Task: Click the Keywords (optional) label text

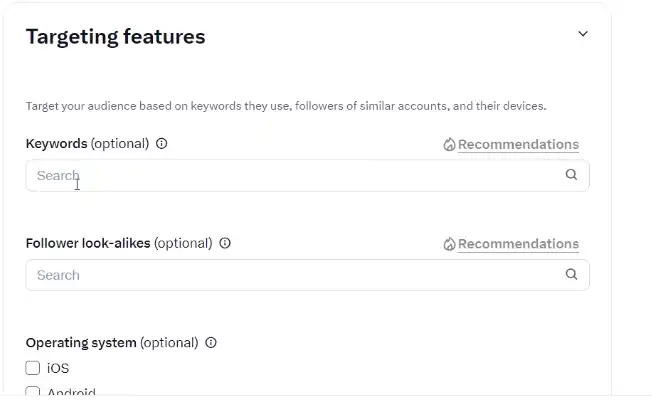Action: click(87, 144)
